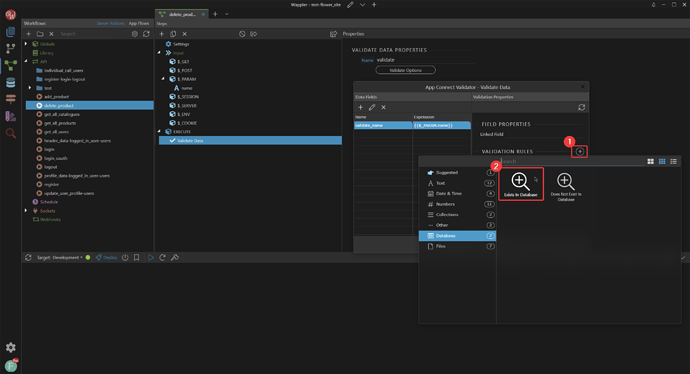Refresh the Workflows tree
690x374 pixels.
pos(146,34)
